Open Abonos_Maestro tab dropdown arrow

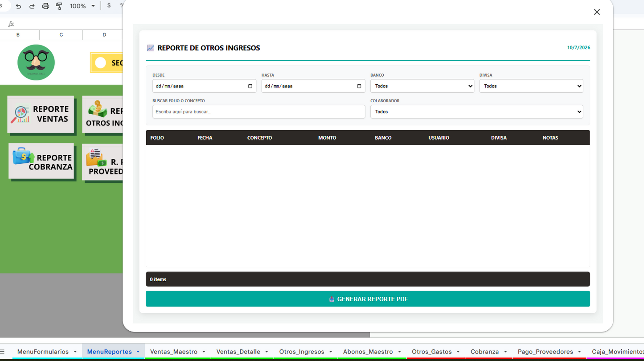point(399,352)
